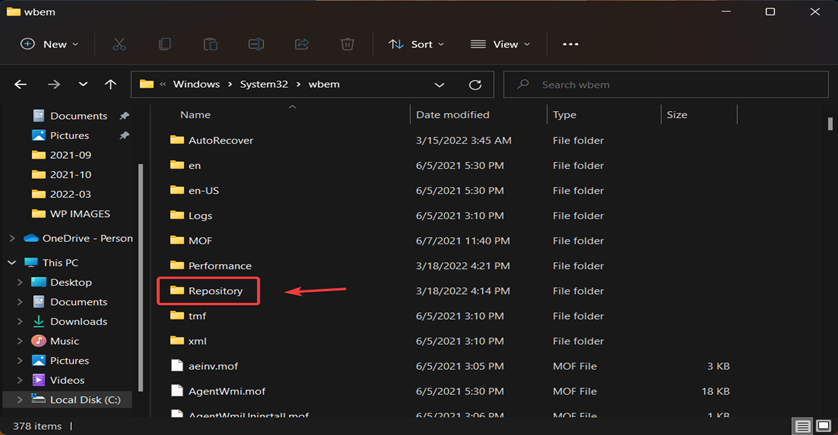Switch to details view in status bar

(803, 426)
